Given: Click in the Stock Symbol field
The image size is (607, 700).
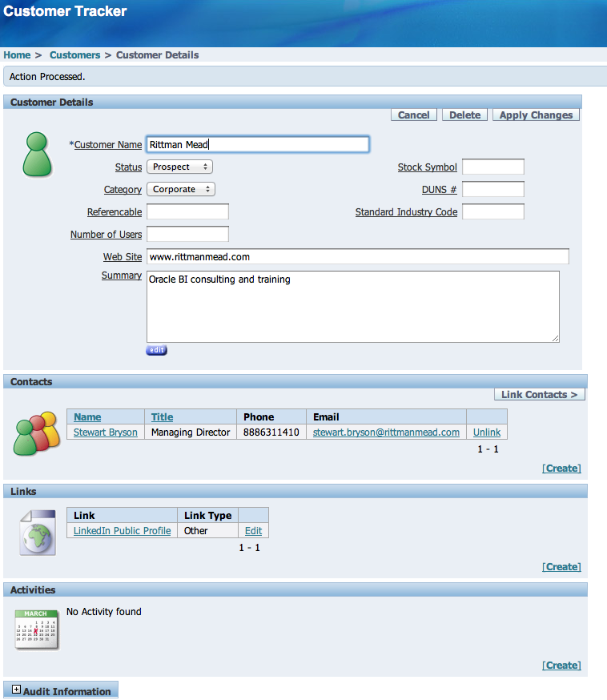Looking at the screenshot, I should 493,167.
